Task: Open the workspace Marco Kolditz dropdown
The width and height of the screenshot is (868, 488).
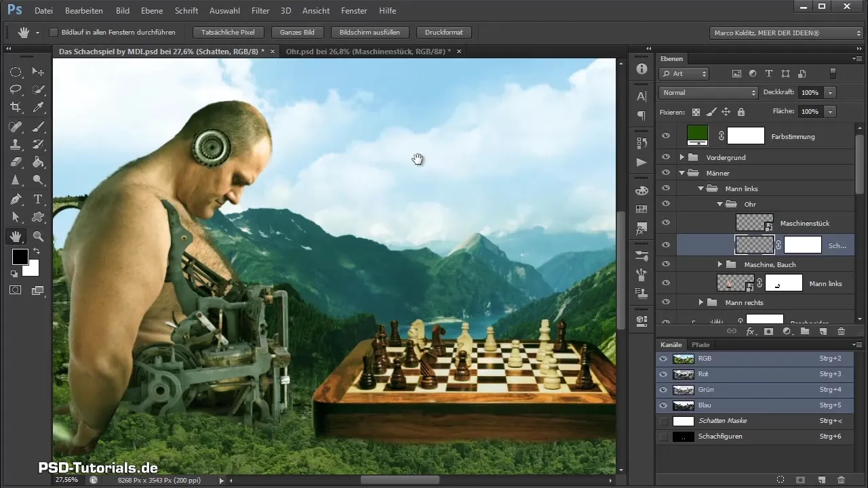Action: click(785, 33)
